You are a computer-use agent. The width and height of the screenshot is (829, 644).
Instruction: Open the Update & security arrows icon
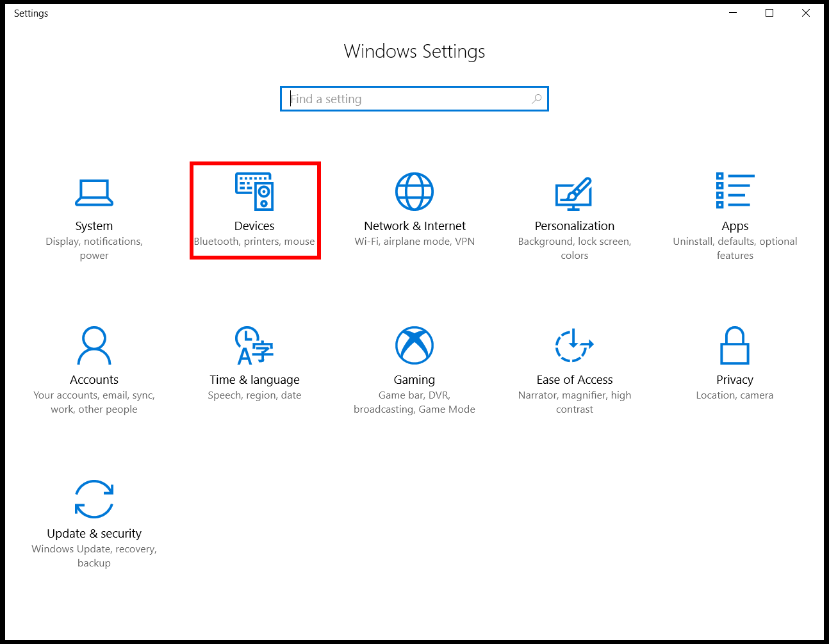tap(94, 499)
